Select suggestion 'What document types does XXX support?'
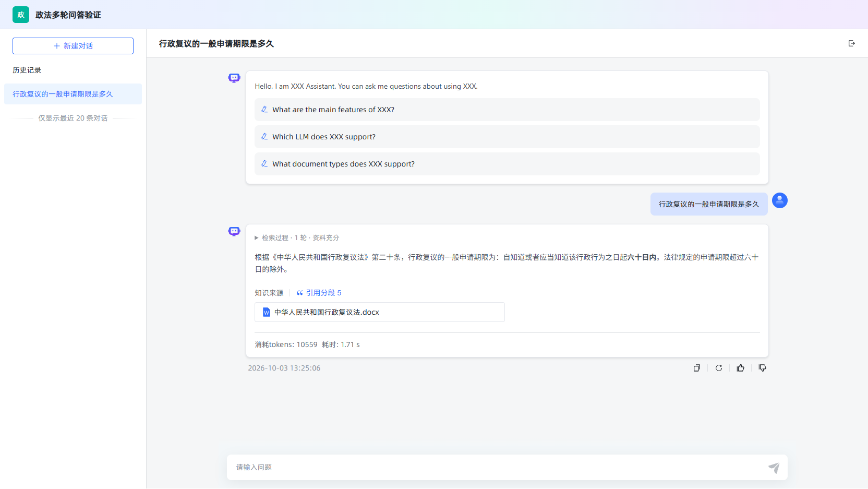The width and height of the screenshot is (868, 489). 507,164
